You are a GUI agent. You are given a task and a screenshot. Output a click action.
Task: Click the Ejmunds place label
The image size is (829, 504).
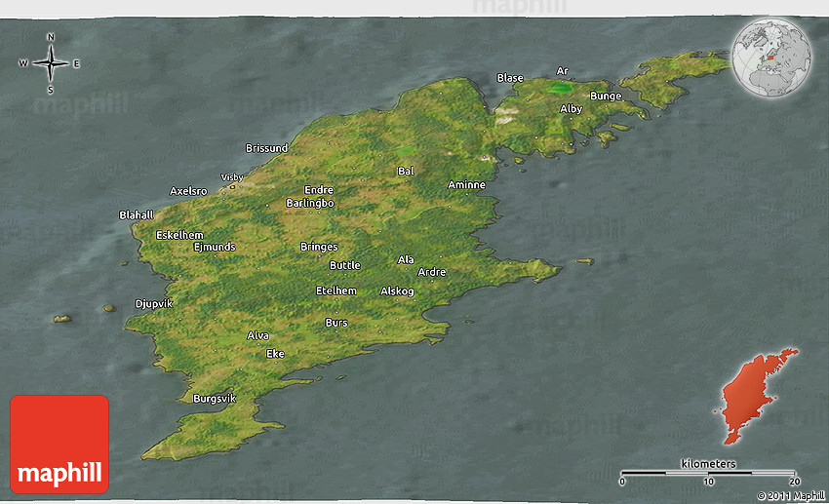point(215,248)
